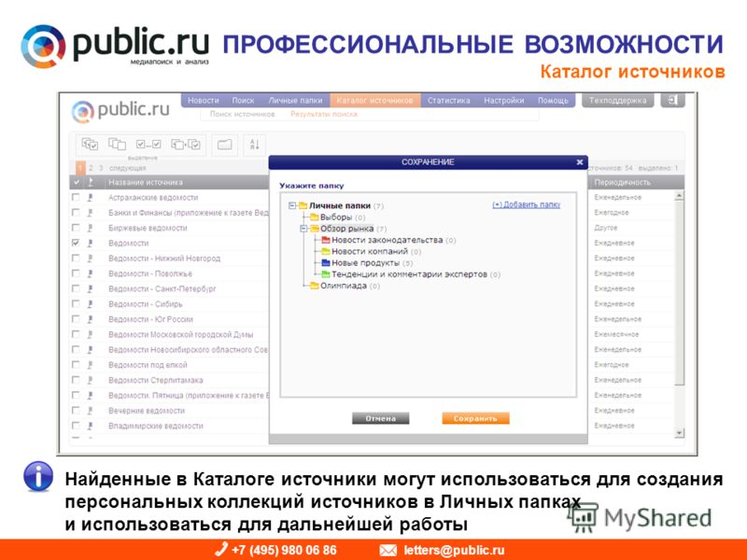Viewport: 747px width, 560px height.
Task: Click the select-range checkboxes toolbar icon
Action: point(148,144)
